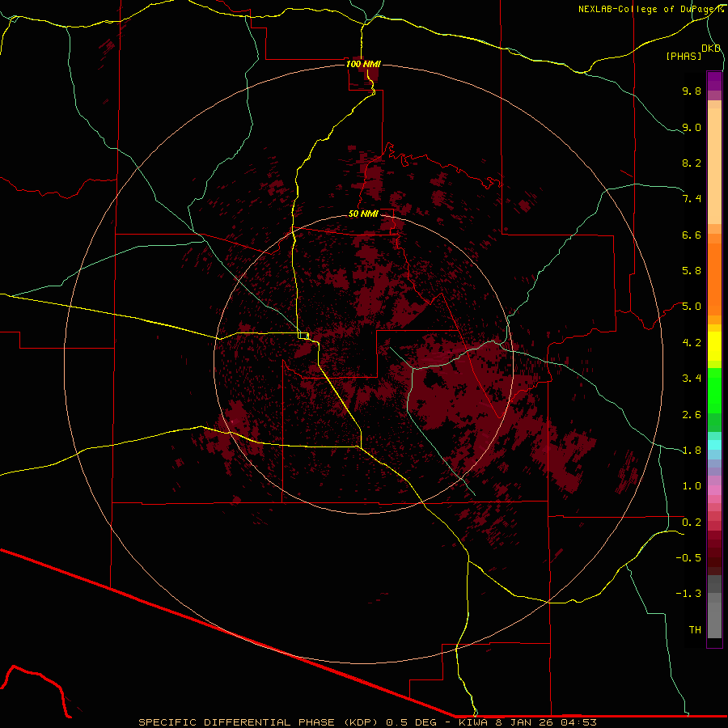Image resolution: width=728 pixels, height=728 pixels.
Task: Pick the purple top segment of color bar
Action: pos(714,81)
